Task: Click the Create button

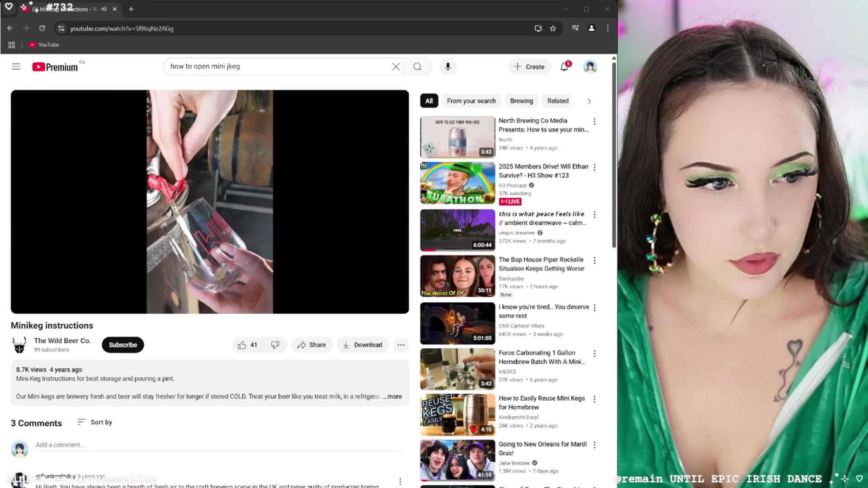Action: pos(529,67)
